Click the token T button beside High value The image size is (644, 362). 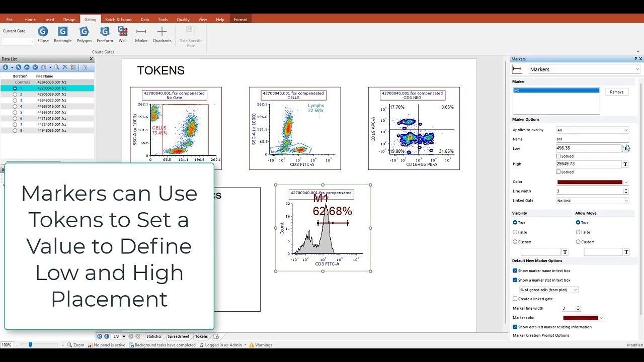(x=625, y=164)
